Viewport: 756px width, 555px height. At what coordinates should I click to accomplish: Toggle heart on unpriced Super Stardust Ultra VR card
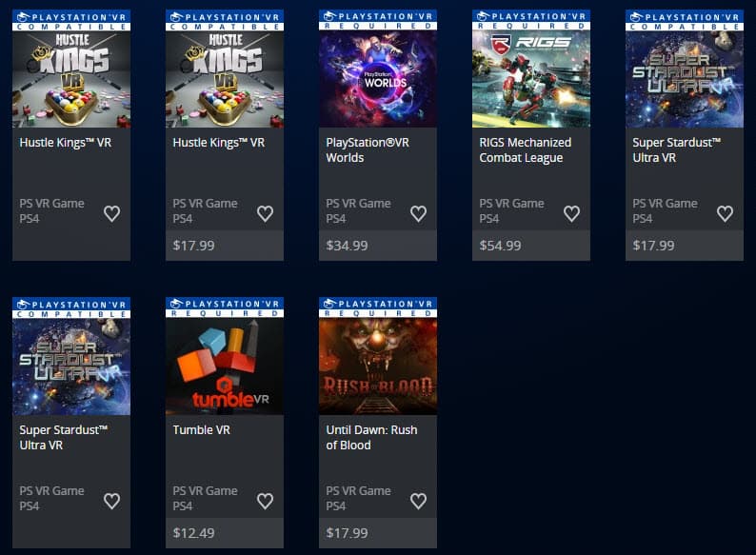pos(111,501)
